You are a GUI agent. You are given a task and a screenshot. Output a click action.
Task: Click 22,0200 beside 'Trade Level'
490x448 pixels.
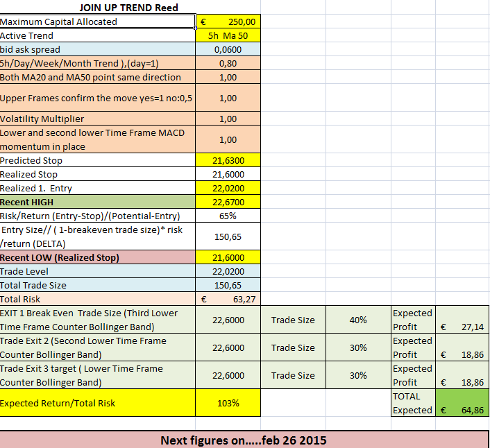coord(228,271)
